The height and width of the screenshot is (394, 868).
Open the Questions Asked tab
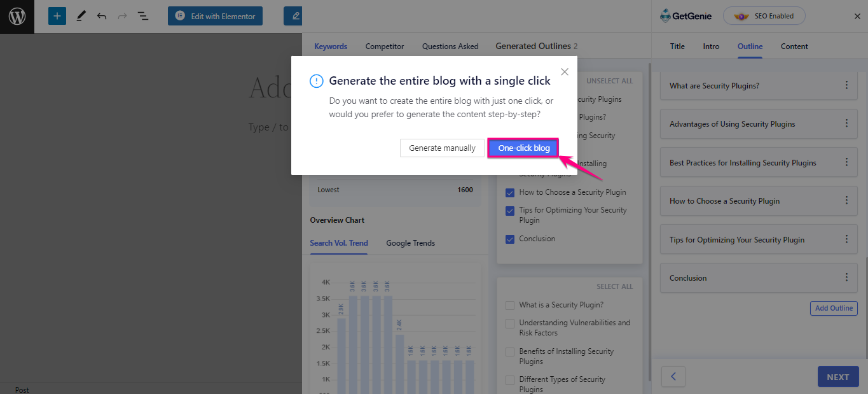[450, 46]
